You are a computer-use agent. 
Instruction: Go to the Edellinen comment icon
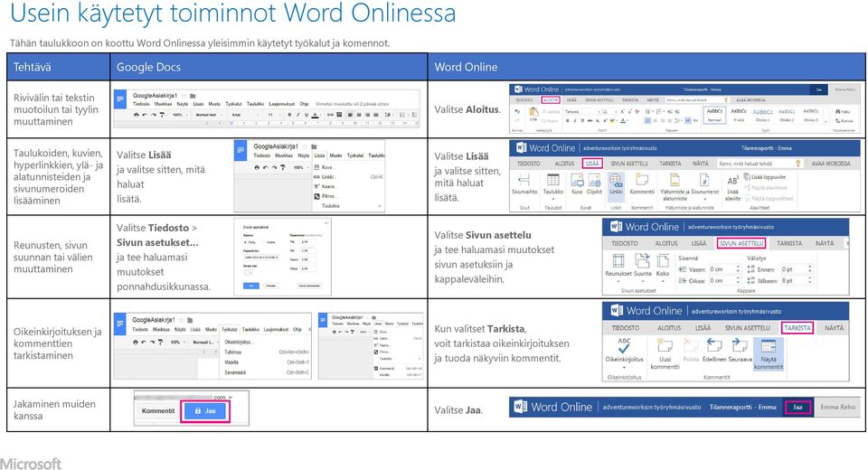tap(714, 346)
